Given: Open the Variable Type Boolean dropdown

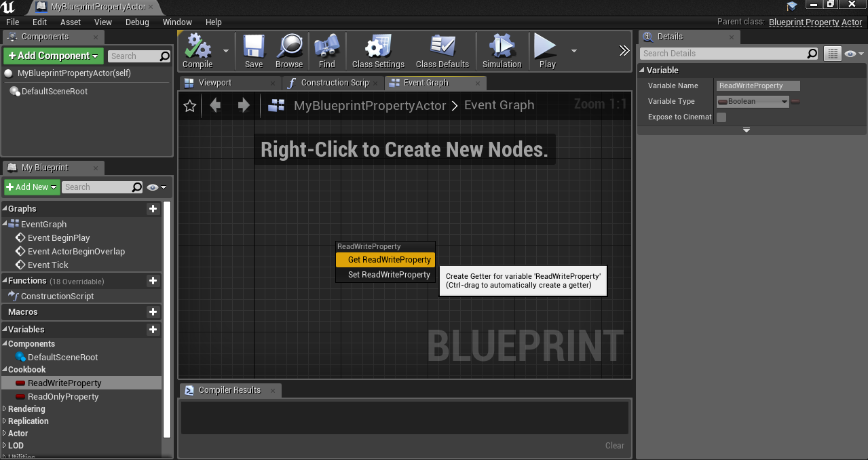Looking at the screenshot, I should (753, 102).
